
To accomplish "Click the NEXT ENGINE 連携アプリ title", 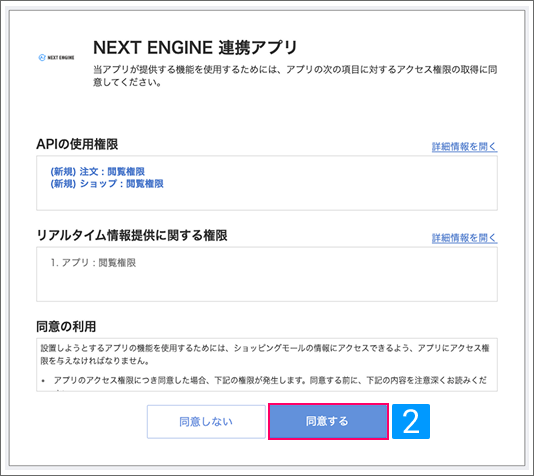I will (x=195, y=47).
